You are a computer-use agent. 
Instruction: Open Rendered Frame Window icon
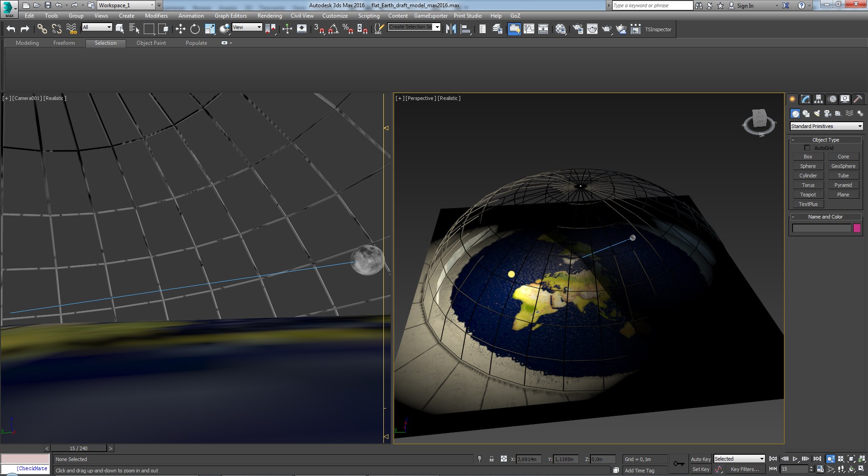(592, 29)
